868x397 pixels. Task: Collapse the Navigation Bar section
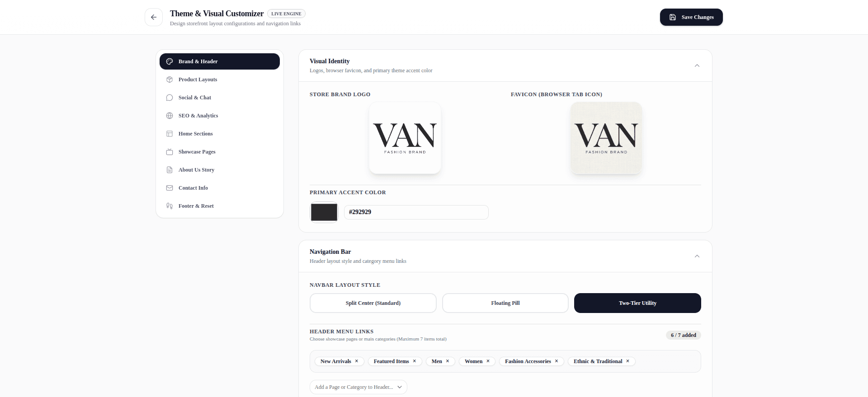click(x=697, y=256)
